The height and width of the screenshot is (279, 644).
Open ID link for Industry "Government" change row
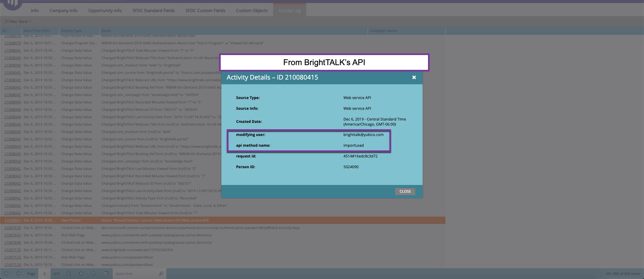pyautogui.click(x=13, y=205)
